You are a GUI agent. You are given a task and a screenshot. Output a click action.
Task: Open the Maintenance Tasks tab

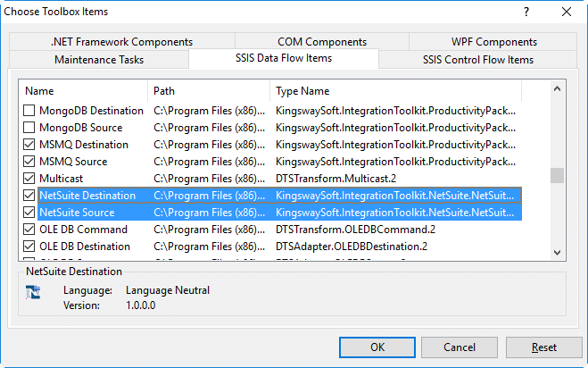[x=99, y=60]
